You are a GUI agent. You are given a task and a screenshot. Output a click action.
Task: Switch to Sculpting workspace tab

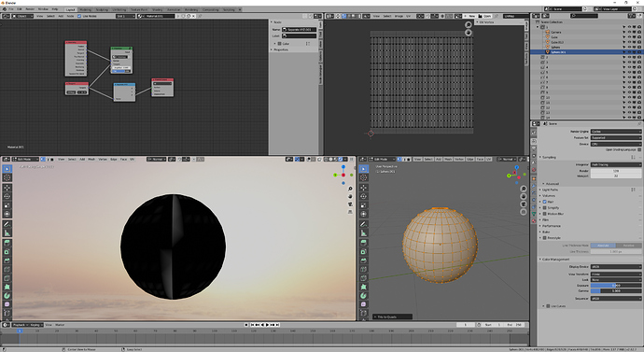pos(102,9)
